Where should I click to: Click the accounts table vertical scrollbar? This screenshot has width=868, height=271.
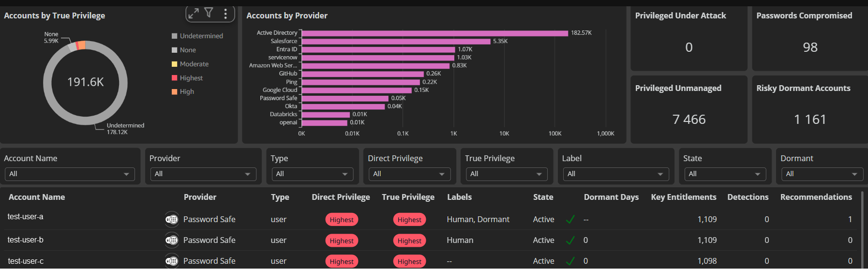862,230
